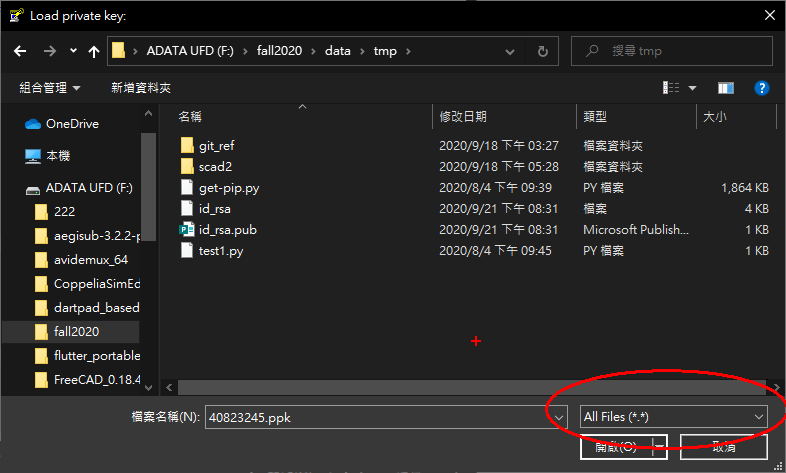Click 新增資料夾 to create folder
Screen dimensions: 786x473
coord(141,88)
